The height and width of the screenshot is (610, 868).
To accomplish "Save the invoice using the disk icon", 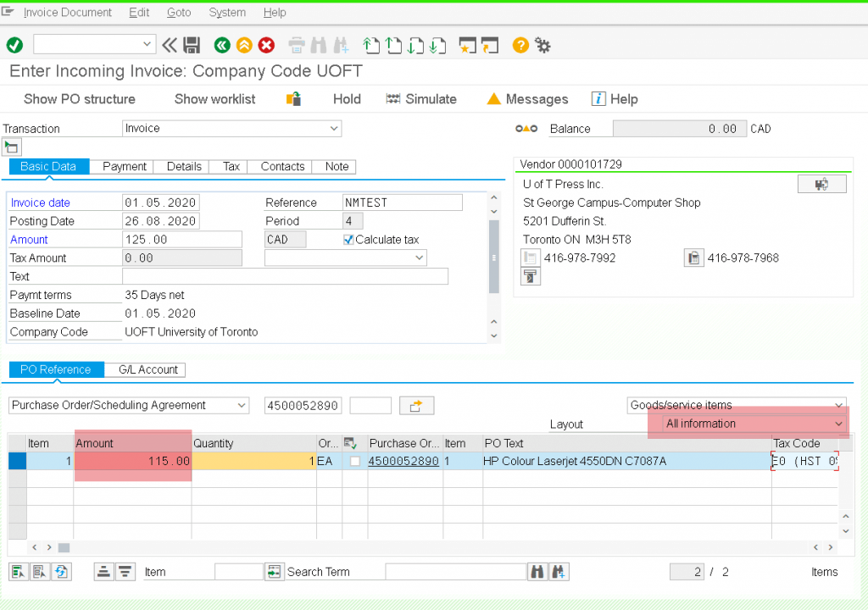I will coord(191,45).
